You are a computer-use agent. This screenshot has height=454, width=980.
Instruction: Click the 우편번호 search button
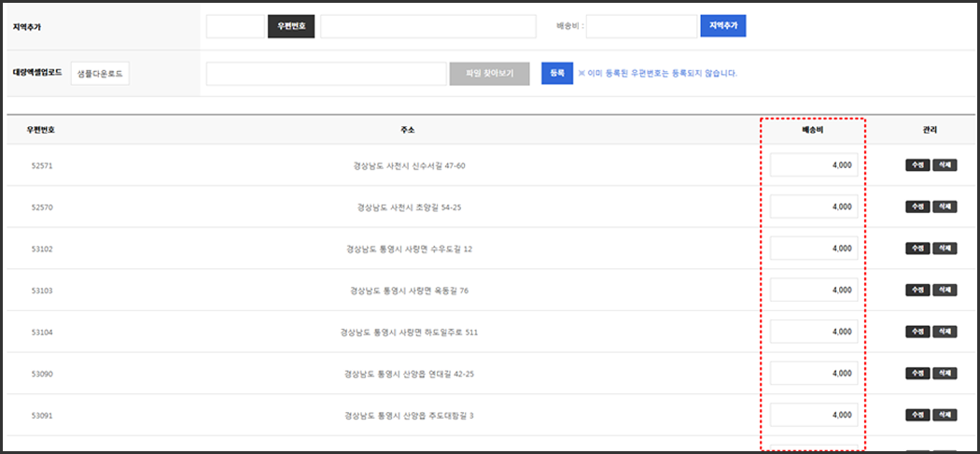(291, 26)
